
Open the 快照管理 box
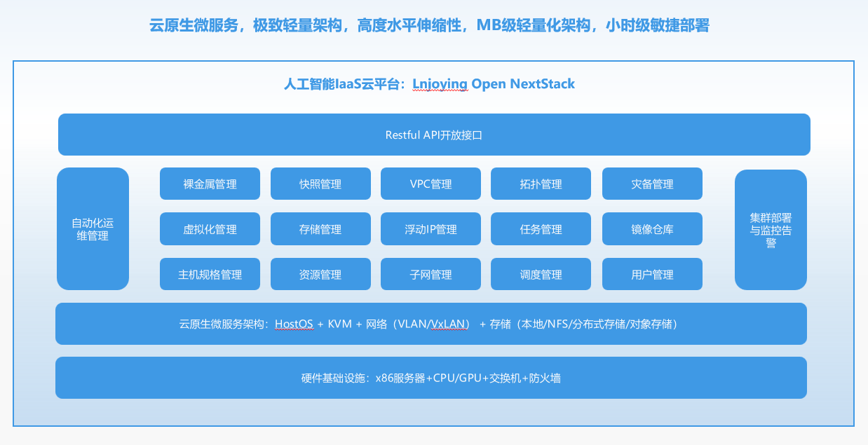(320, 184)
